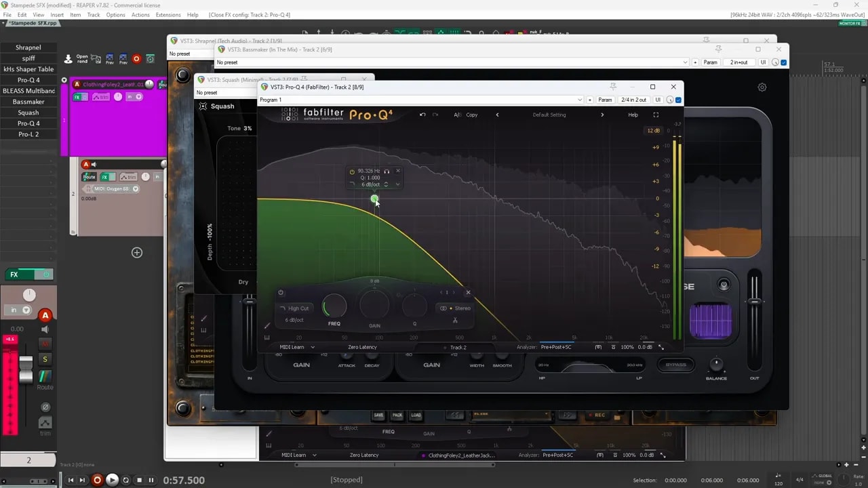The width and height of the screenshot is (868, 488).
Task: Toggle band power icon in floating band popup
Action: click(352, 171)
